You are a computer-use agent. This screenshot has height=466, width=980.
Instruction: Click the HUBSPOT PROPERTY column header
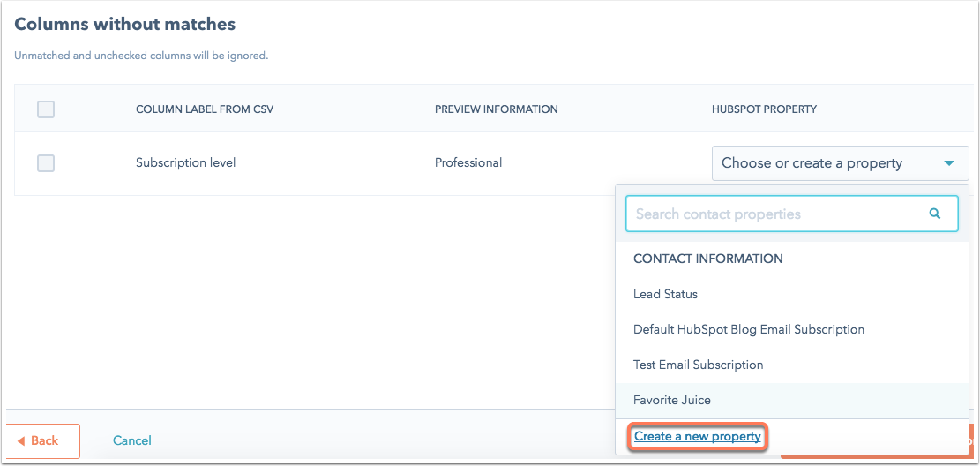point(764,109)
